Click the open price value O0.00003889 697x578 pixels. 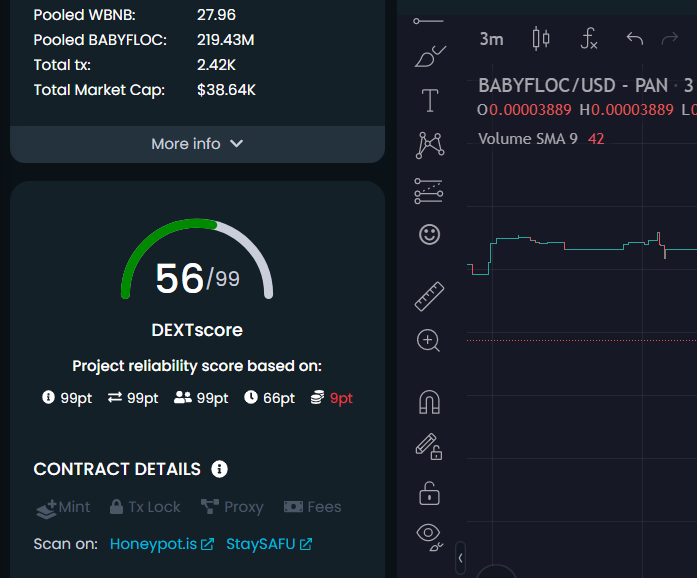[x=524, y=110]
